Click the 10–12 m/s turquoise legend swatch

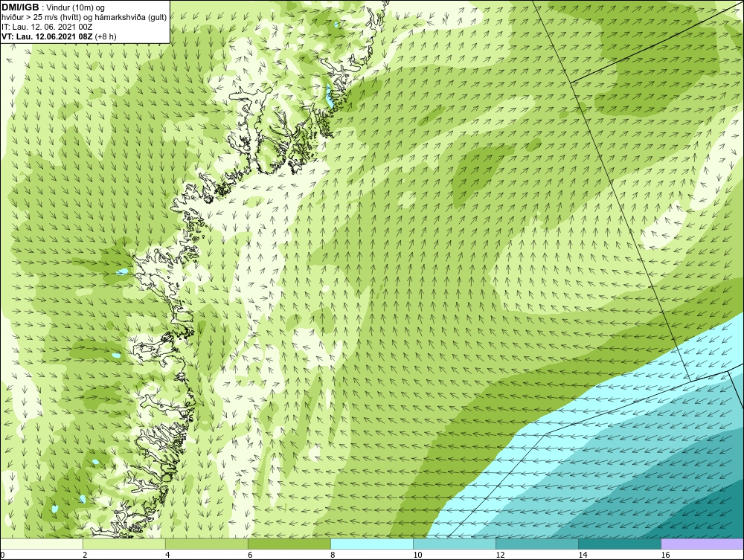click(455, 544)
